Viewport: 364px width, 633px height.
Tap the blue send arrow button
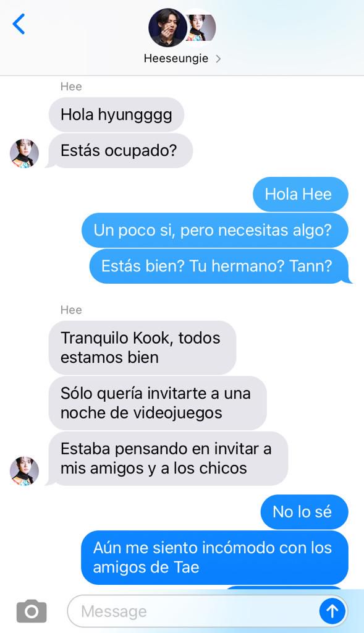[332, 611]
